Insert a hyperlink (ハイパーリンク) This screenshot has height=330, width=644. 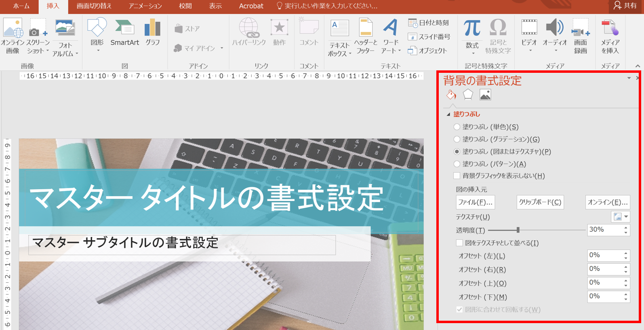[249, 32]
